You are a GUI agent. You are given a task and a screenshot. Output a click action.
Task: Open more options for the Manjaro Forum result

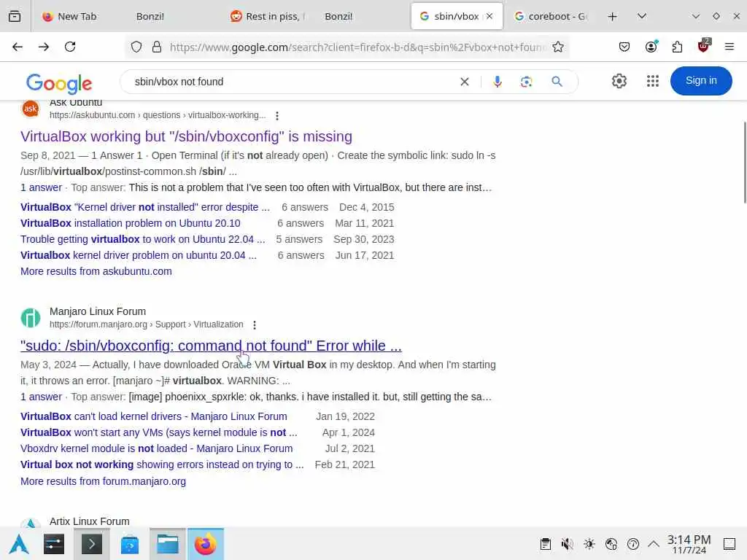[x=255, y=324]
